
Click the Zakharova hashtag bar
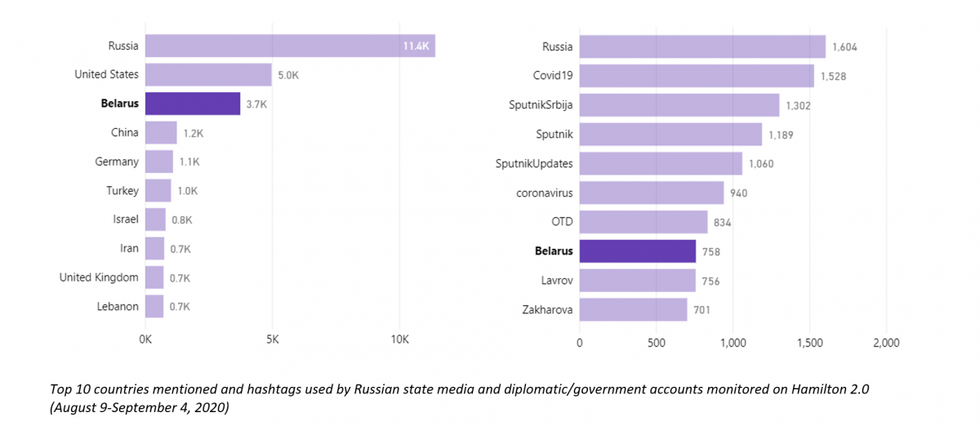(633, 309)
